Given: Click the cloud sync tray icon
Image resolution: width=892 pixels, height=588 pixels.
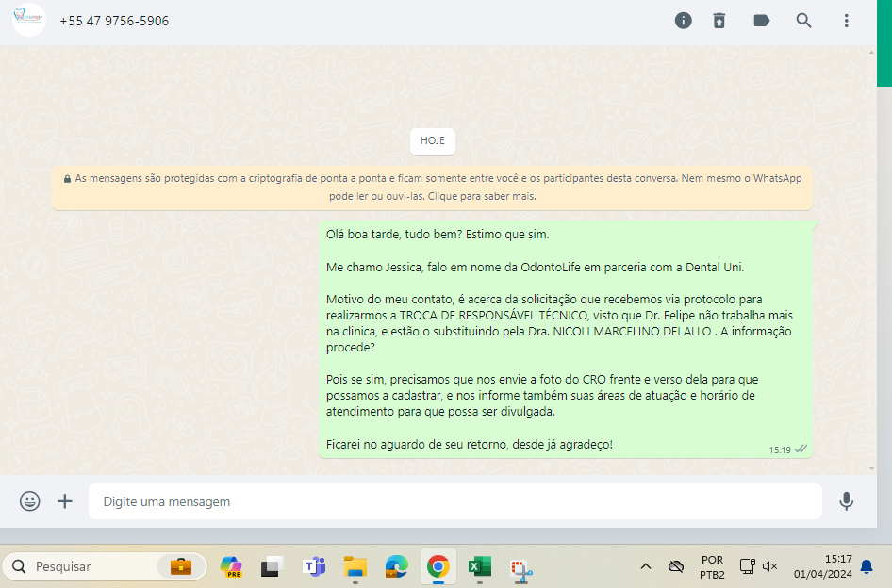Looking at the screenshot, I should coord(676,566).
